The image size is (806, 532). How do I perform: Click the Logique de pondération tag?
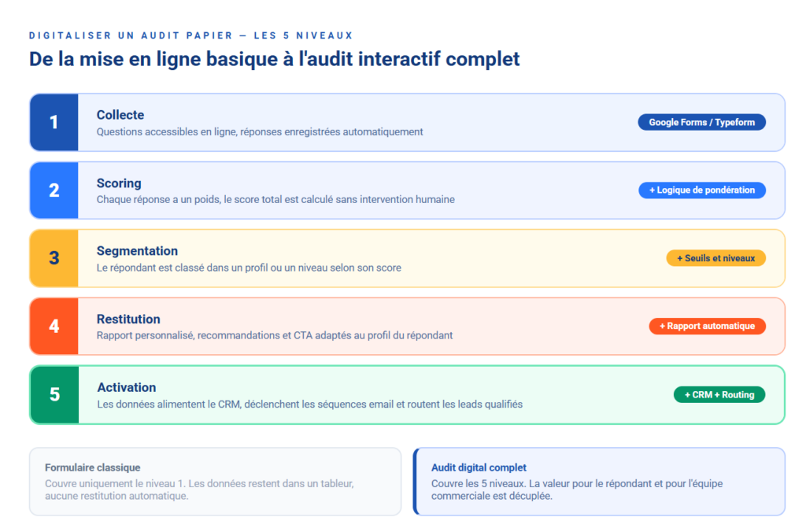(701, 190)
